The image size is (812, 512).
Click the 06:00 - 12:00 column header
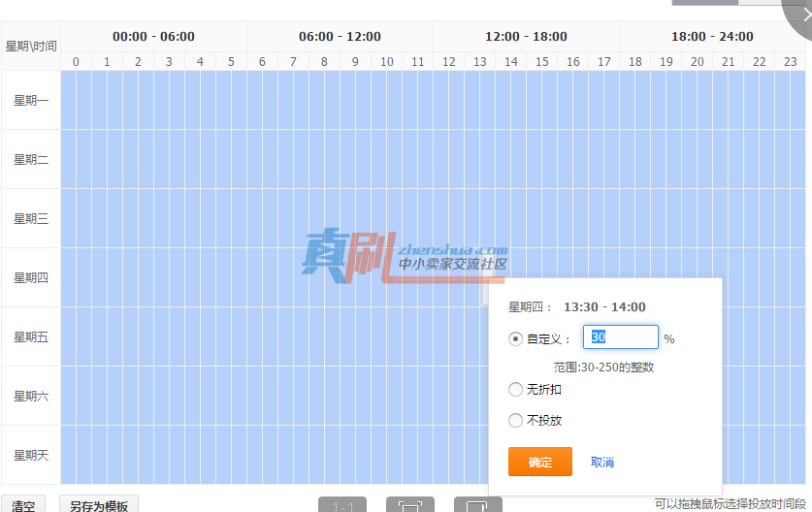tap(340, 36)
